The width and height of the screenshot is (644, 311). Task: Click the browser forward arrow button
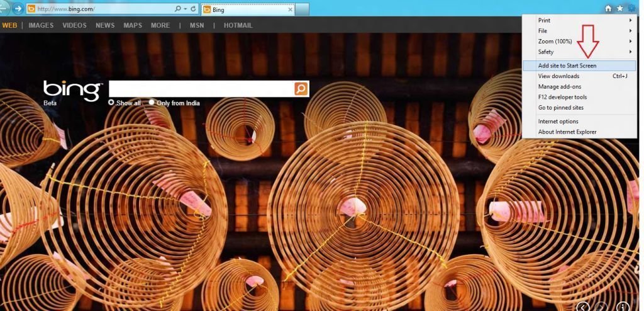pyautogui.click(x=18, y=8)
